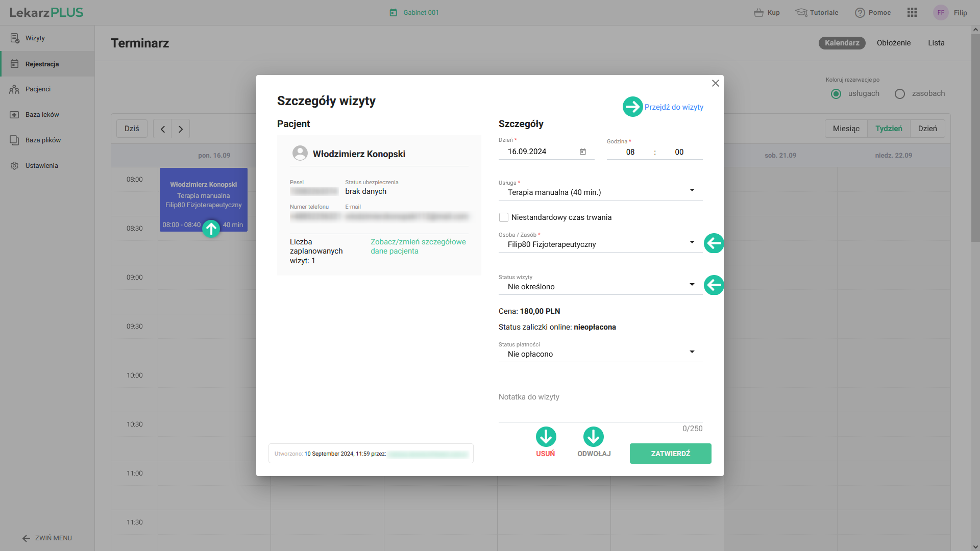Open Baza leków sidebar icon
The image size is (980, 551).
coord(14,115)
